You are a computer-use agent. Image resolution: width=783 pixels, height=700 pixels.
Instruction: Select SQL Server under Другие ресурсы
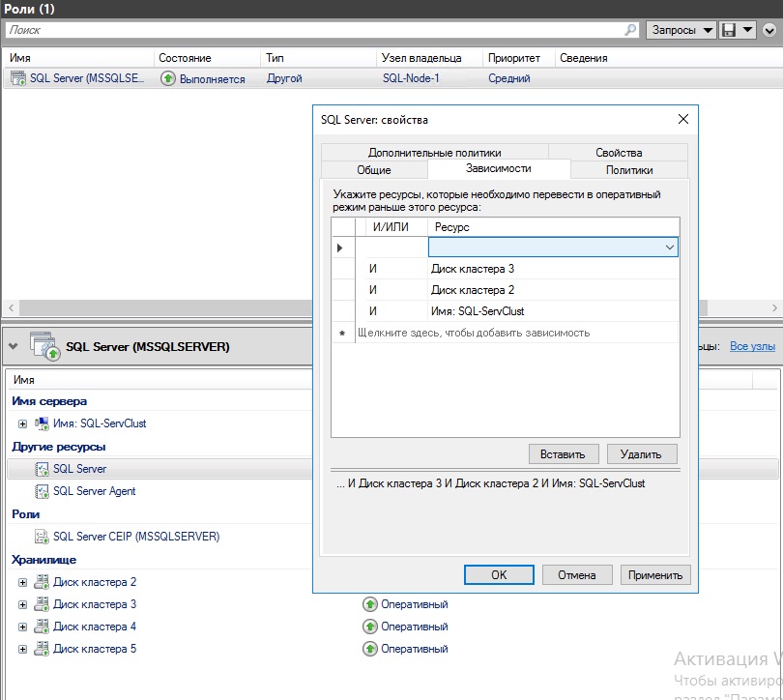[x=80, y=469]
